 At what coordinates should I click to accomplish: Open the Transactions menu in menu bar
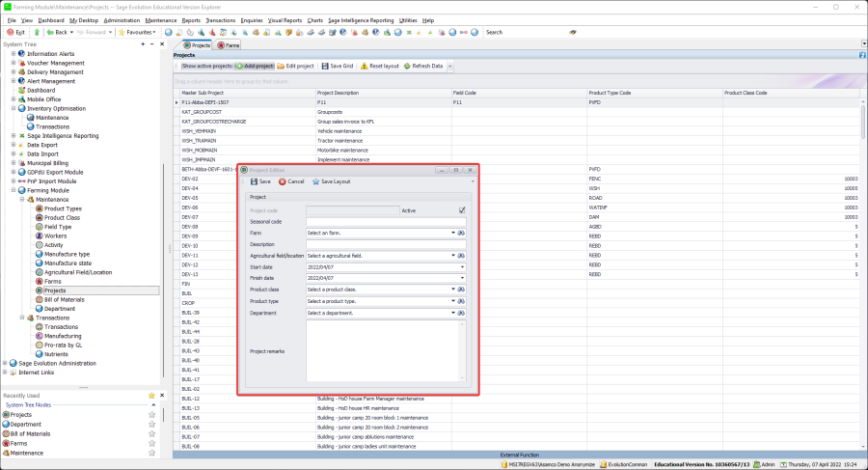click(x=221, y=19)
